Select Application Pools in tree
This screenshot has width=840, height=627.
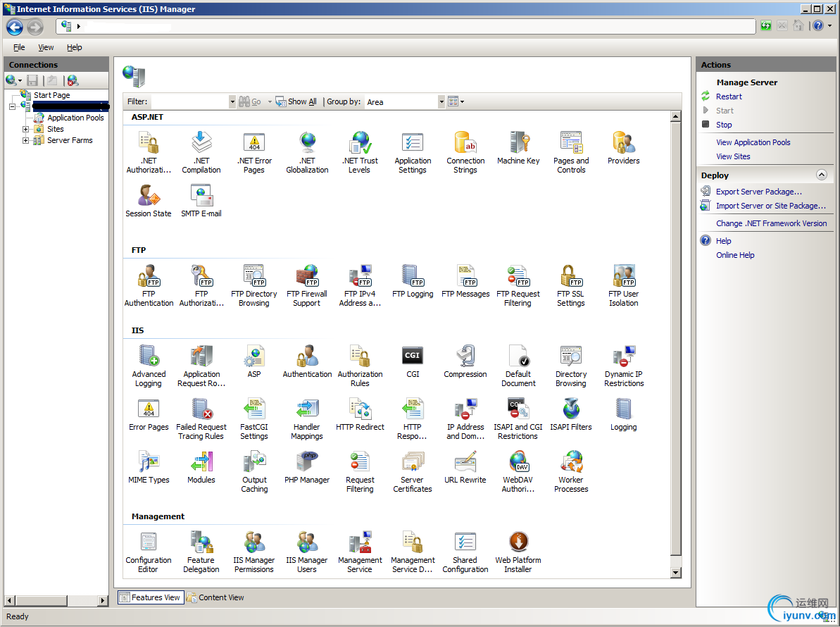tap(75, 118)
